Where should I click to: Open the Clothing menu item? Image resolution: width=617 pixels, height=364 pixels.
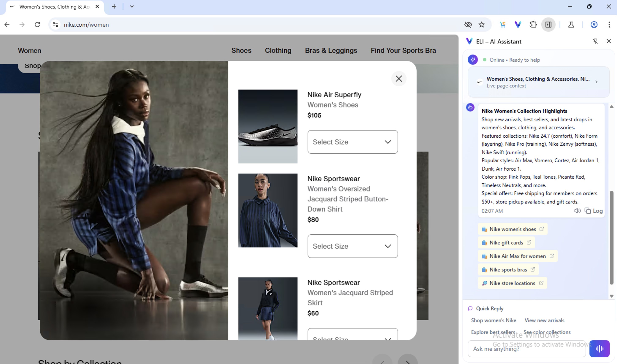(x=278, y=50)
